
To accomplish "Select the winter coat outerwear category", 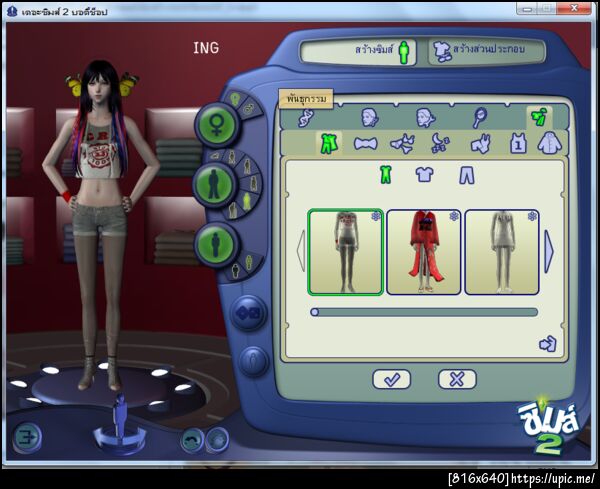I will [549, 143].
